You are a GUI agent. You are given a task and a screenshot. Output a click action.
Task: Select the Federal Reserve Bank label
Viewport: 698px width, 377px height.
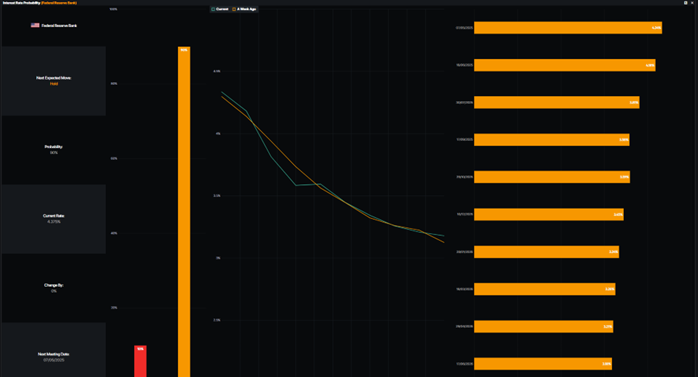click(x=59, y=25)
